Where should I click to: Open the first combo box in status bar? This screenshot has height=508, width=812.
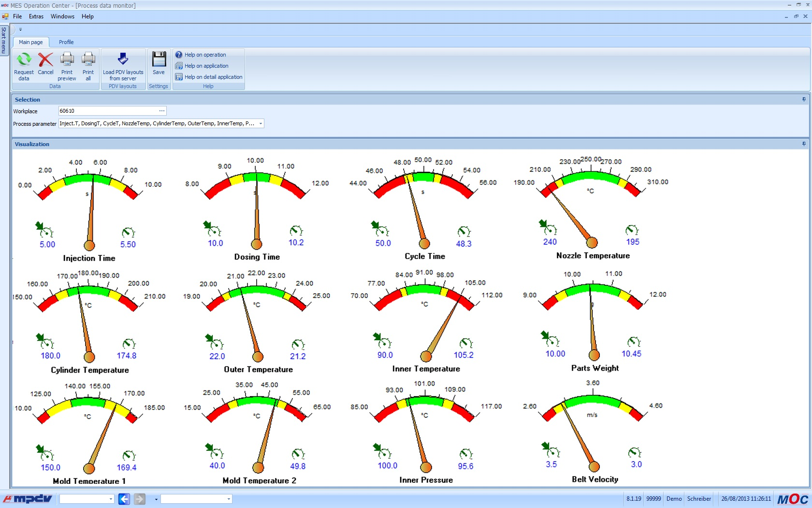[x=87, y=499]
